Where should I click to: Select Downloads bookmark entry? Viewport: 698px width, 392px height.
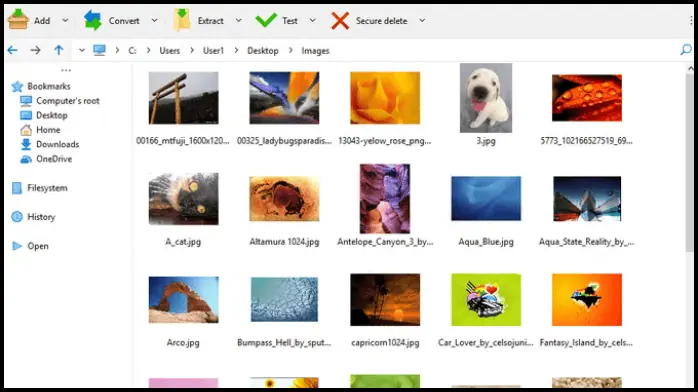tap(57, 144)
